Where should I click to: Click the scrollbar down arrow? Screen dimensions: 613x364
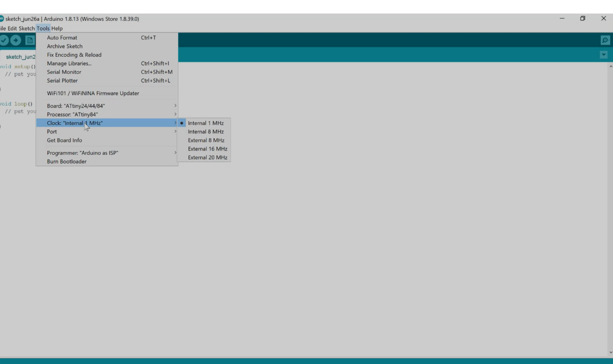point(610,352)
